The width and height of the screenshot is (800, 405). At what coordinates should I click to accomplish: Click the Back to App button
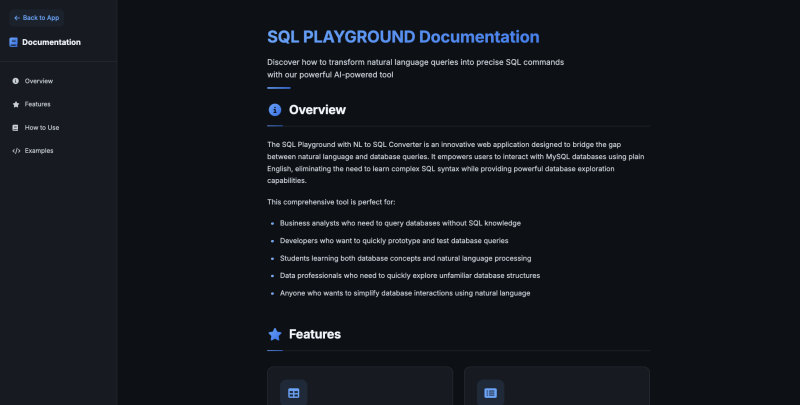[36, 17]
